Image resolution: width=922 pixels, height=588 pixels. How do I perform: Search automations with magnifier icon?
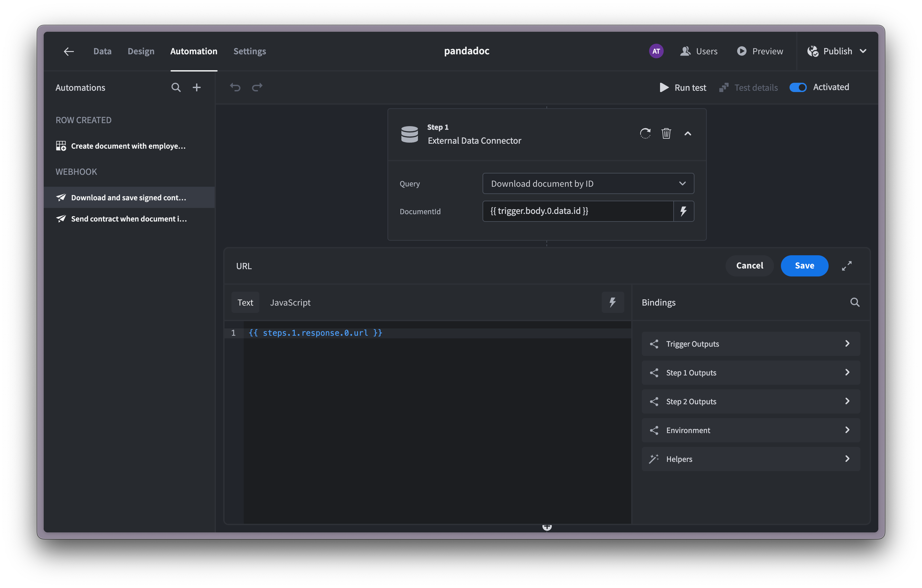point(176,88)
